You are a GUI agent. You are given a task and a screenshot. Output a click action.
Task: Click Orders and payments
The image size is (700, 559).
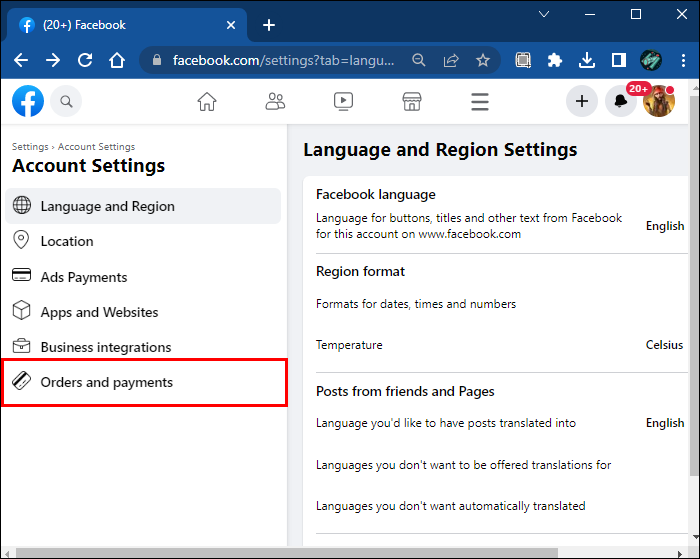point(106,382)
